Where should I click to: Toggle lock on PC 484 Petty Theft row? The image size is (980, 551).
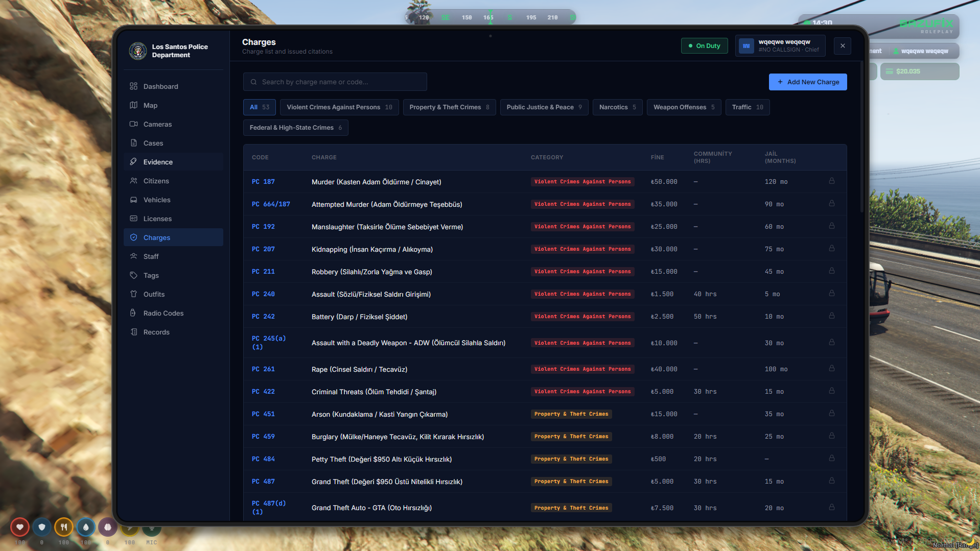tap(831, 459)
